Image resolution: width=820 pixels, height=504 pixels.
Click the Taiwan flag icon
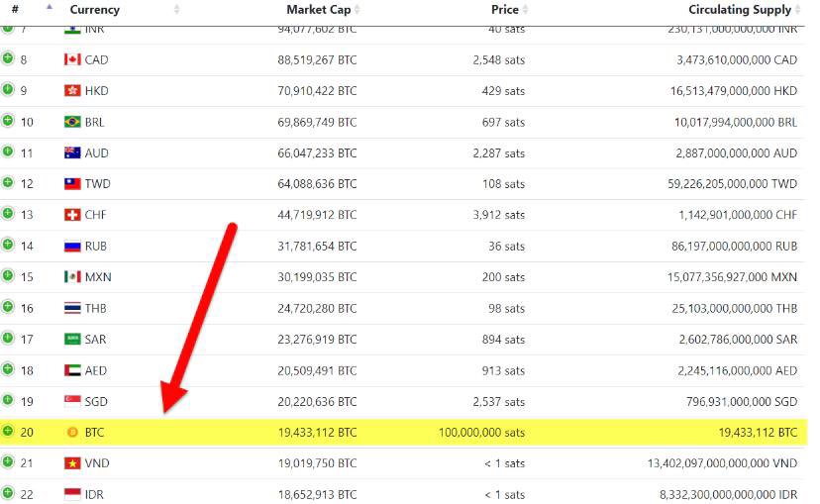[72, 183]
